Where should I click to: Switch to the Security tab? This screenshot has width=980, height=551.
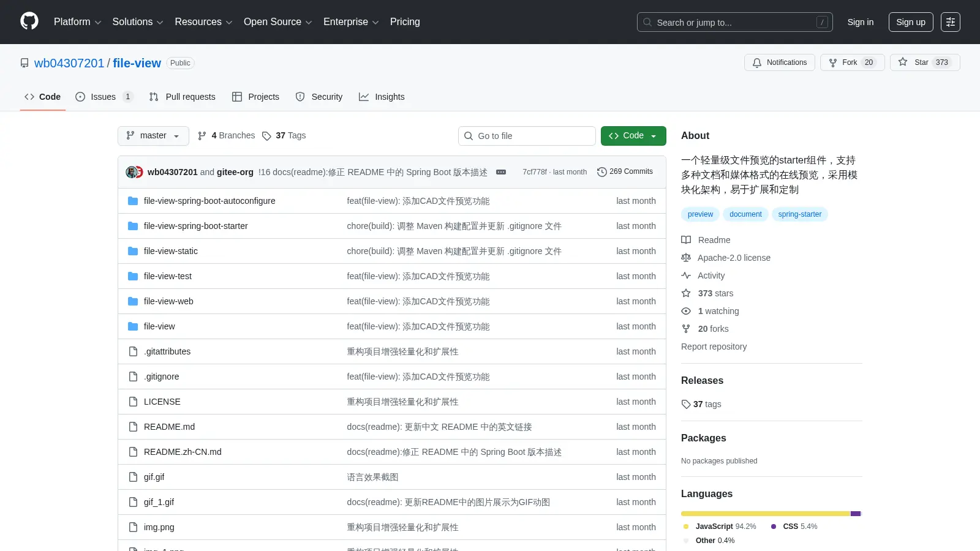[319, 97]
